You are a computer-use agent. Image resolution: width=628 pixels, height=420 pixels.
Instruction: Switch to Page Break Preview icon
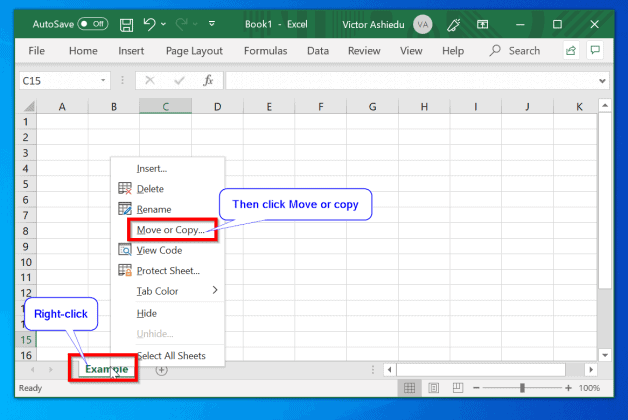[457, 388]
